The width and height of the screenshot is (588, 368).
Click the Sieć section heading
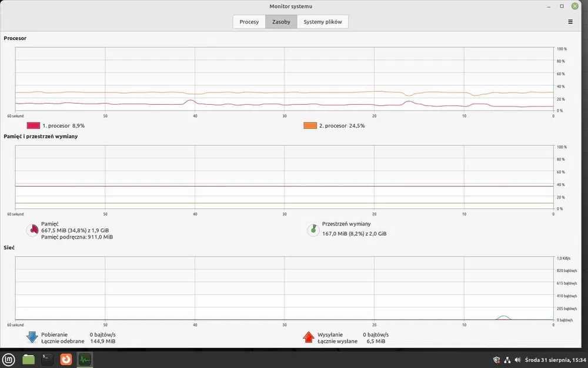[9, 248]
